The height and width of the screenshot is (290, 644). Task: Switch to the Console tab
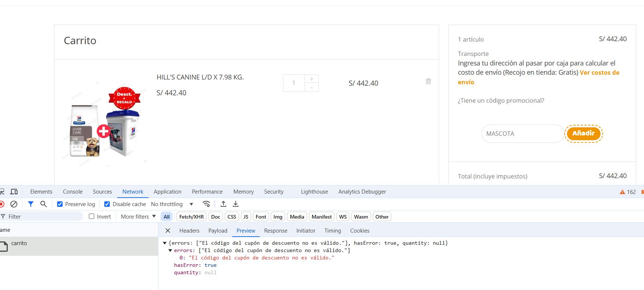[73, 192]
